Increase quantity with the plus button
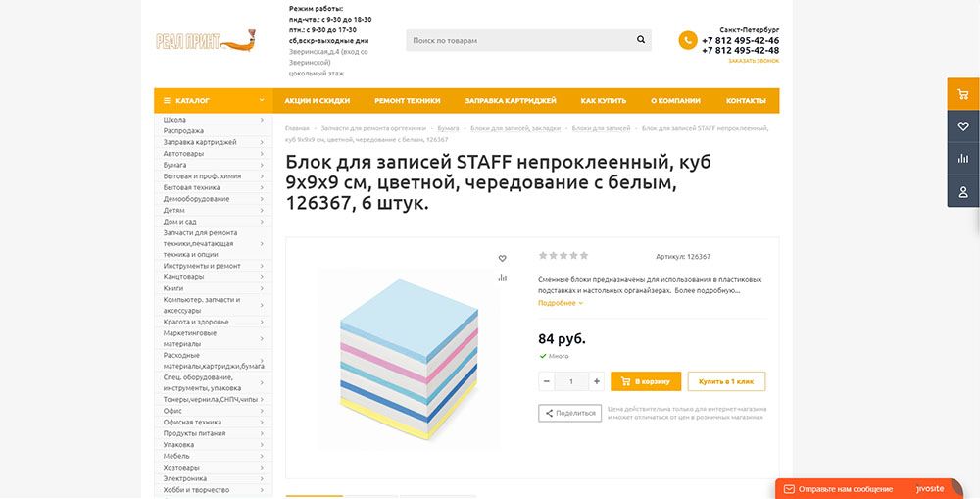The width and height of the screenshot is (980, 499). click(x=596, y=381)
